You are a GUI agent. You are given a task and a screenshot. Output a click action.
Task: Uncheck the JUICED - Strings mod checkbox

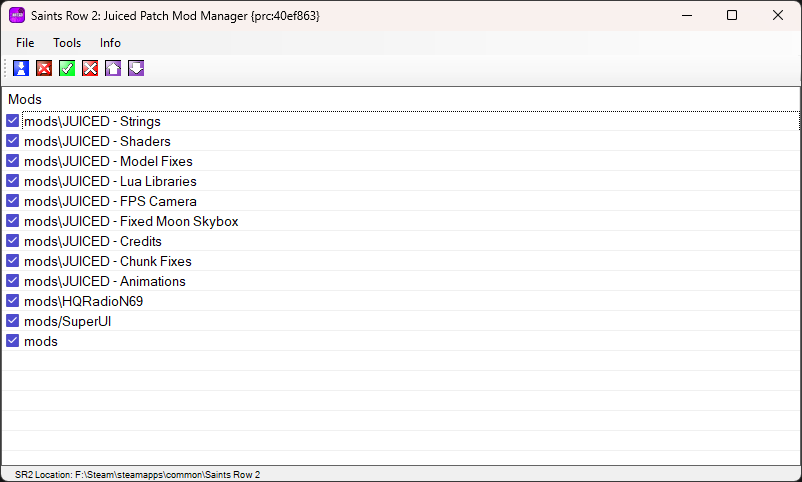(13, 121)
